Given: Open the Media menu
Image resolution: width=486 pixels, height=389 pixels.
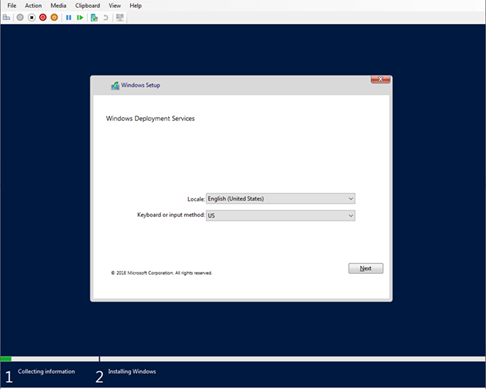Looking at the screenshot, I should pos(58,6).
